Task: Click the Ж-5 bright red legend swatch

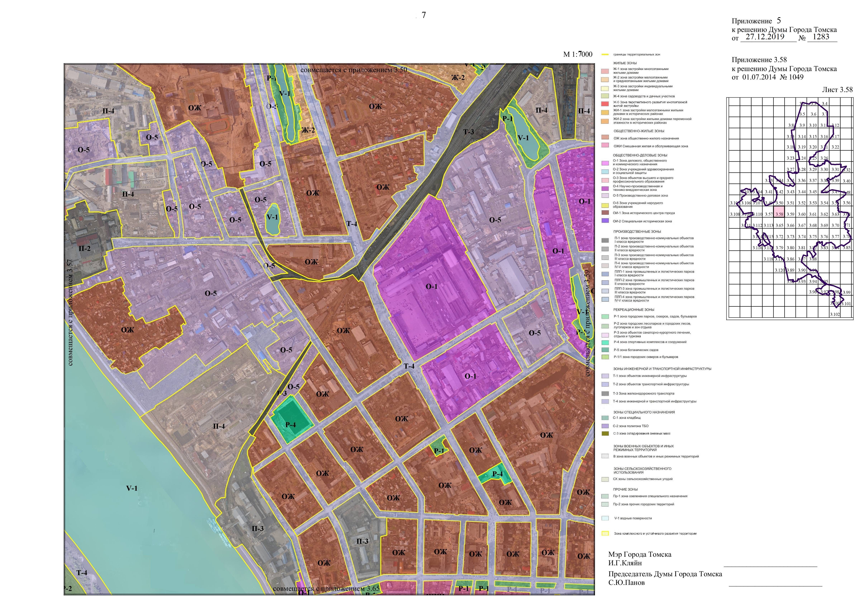Action: point(605,104)
